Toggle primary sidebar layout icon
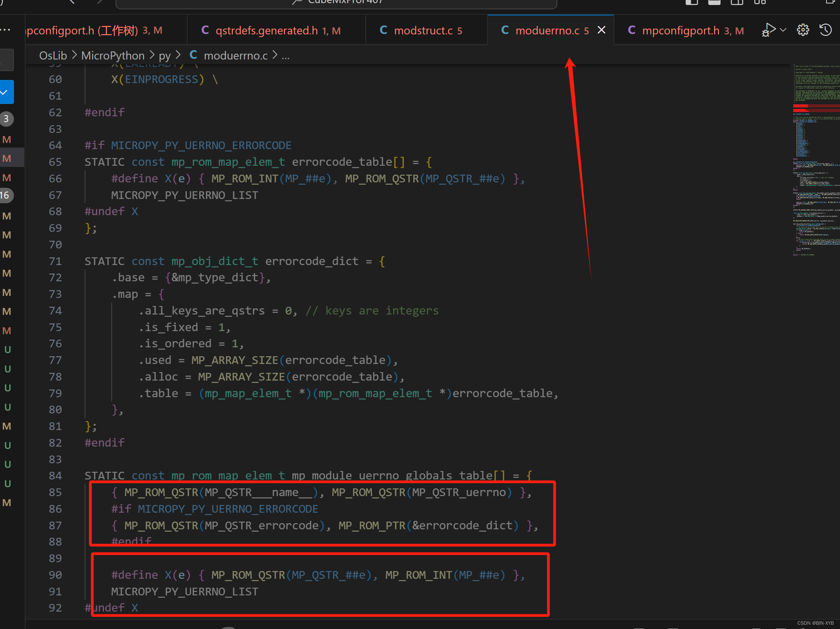Image resolution: width=840 pixels, height=629 pixels. 692,2
